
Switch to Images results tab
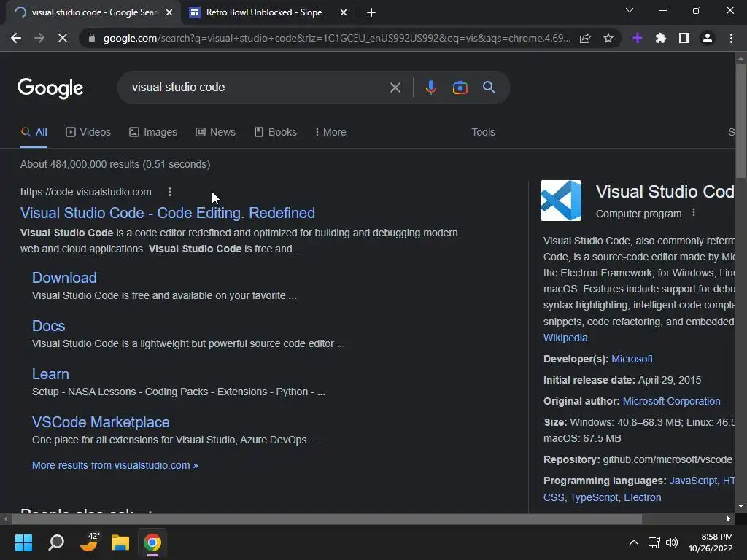point(153,133)
